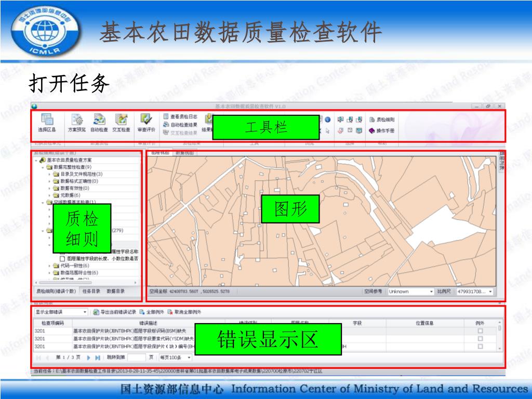Image resolution: width=532 pixels, height=399 pixels.
Task: Open 自动检查结果 in the toolbar
Action: [x=180, y=125]
